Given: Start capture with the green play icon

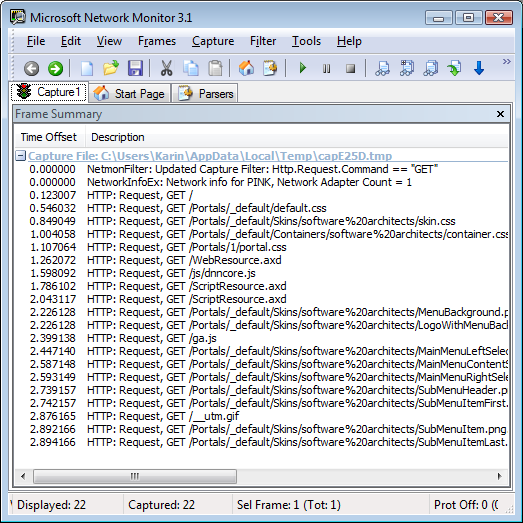Looking at the screenshot, I should (x=303, y=68).
